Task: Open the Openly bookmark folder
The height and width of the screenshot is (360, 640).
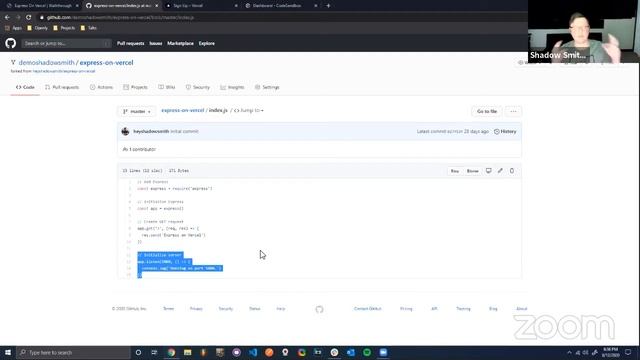Action: (38, 28)
